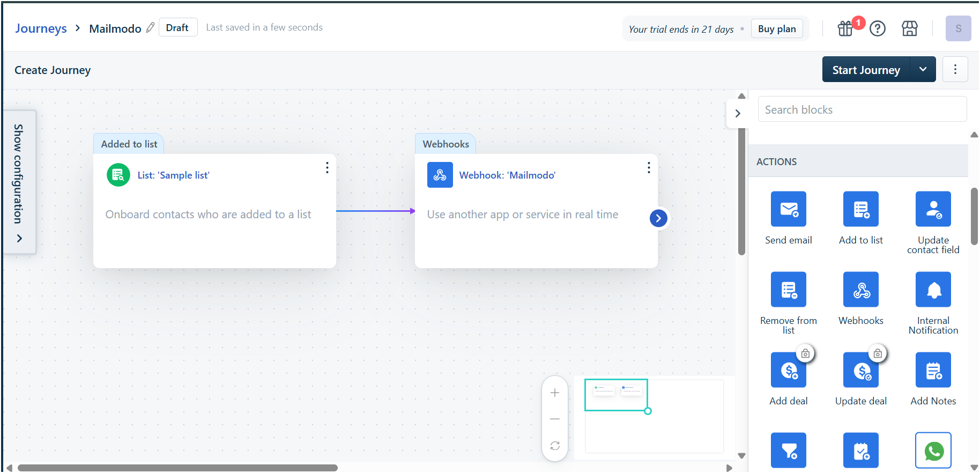This screenshot has width=980, height=473.
Task: Open the user profile avatar S
Action: 958,28
